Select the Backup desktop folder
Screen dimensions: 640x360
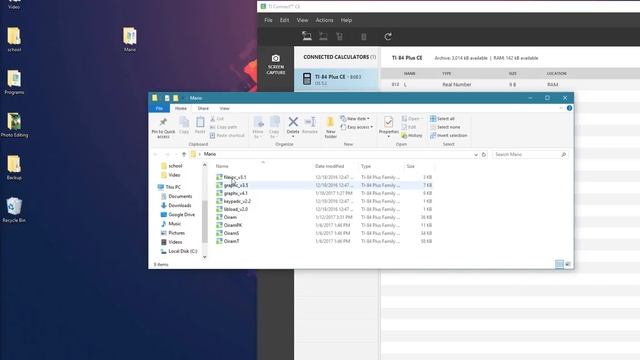click(x=14, y=167)
